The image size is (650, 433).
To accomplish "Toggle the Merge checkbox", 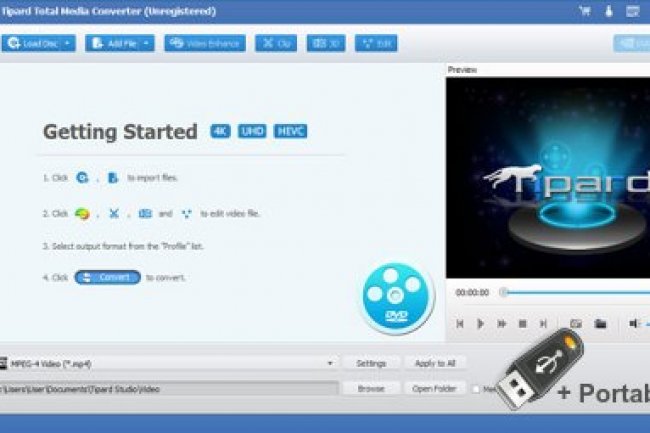I will [x=476, y=389].
